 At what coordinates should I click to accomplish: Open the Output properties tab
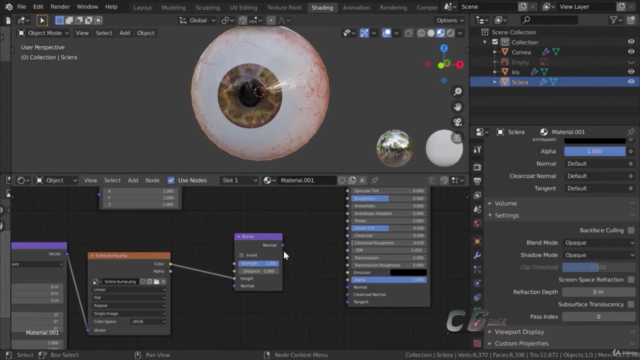[477, 181]
